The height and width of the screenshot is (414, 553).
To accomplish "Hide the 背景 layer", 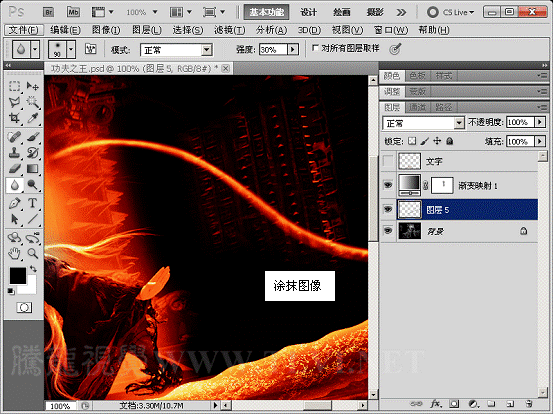I will pyautogui.click(x=388, y=231).
